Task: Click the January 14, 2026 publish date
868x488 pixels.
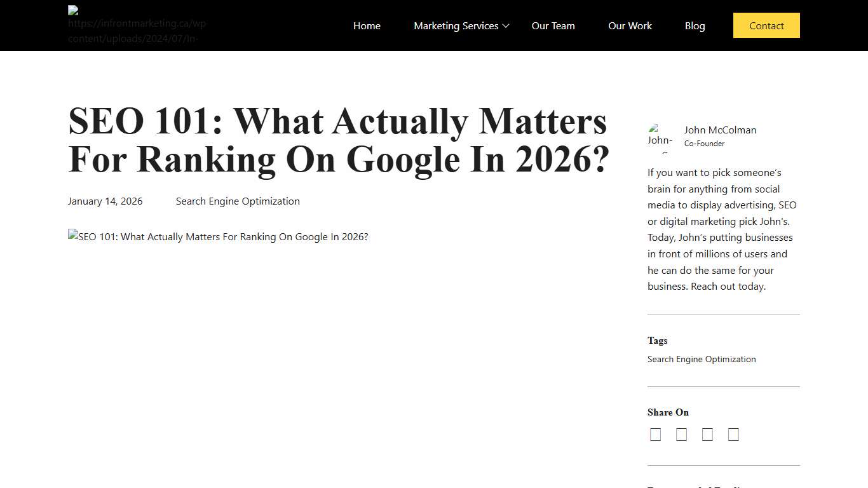Action: point(105,201)
